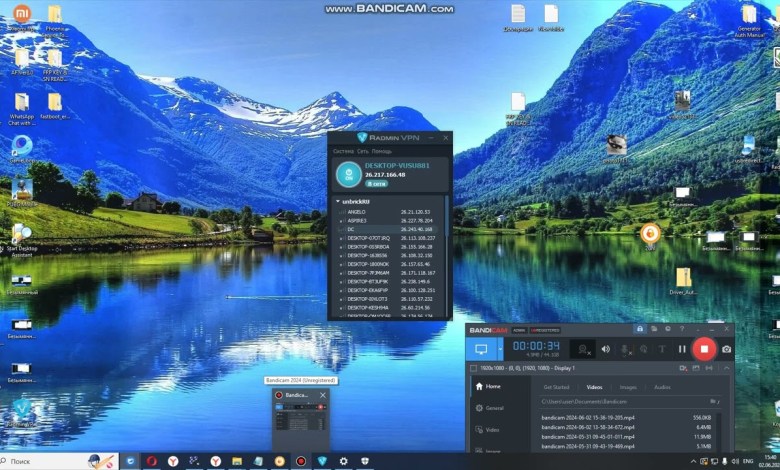
Task: Open File Explorer folder icon on taskbar
Action: coord(237,462)
